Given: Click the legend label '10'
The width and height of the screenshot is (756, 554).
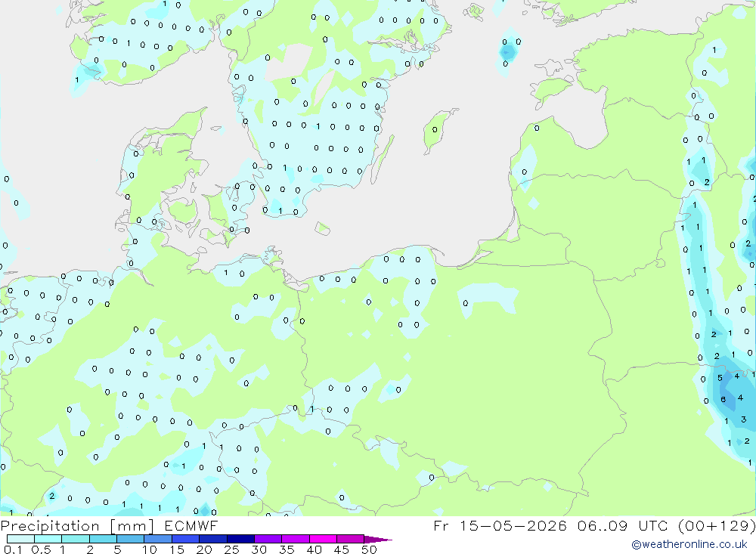Looking at the screenshot, I should [150, 549].
